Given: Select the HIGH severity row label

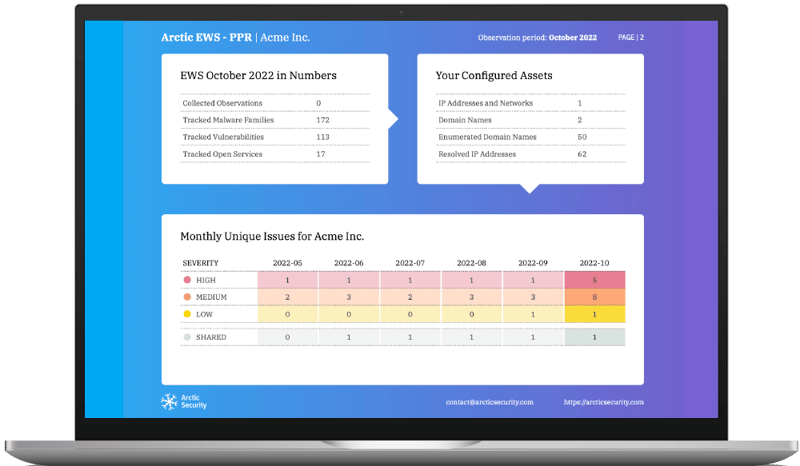Looking at the screenshot, I should [206, 280].
